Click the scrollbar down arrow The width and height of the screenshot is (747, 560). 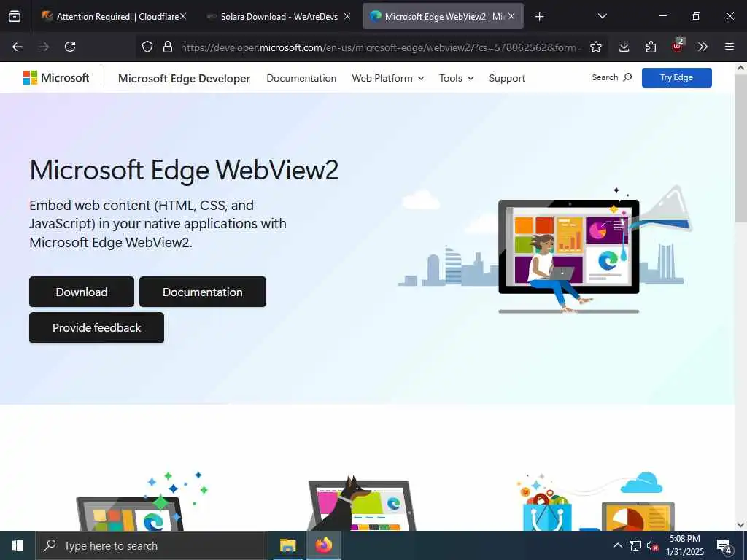tap(740, 525)
